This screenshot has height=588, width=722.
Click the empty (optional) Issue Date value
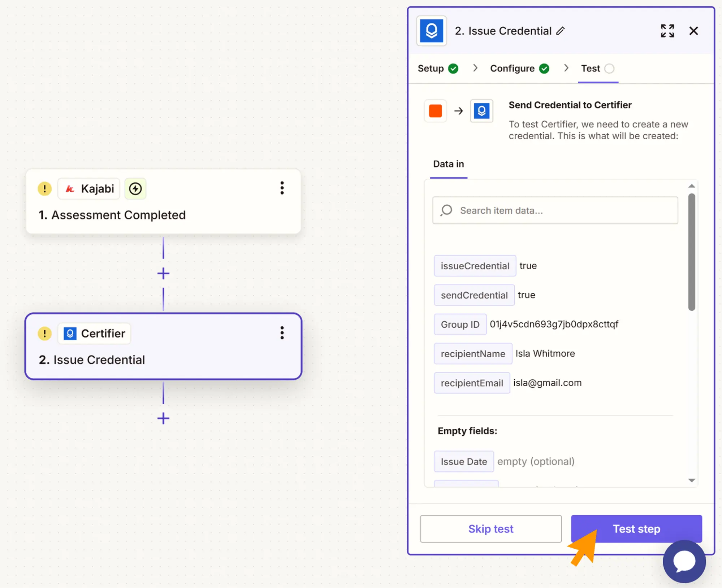coord(536,461)
